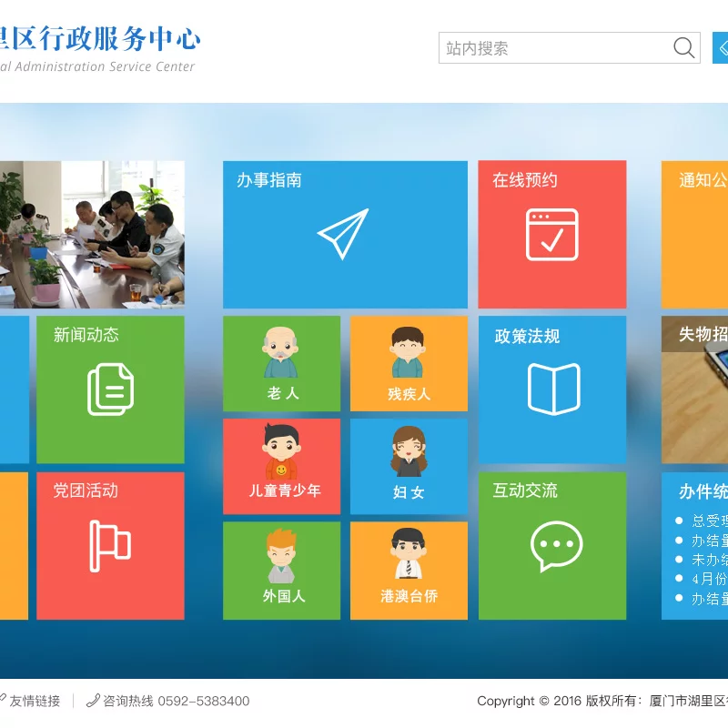Select the document icon under 新闻动态
The width and height of the screenshot is (728, 728).
[x=110, y=387]
